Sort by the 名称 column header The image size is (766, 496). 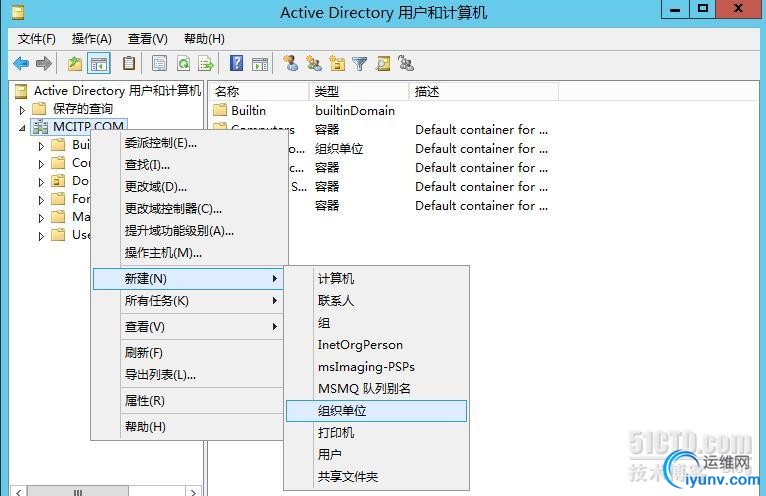click(259, 91)
